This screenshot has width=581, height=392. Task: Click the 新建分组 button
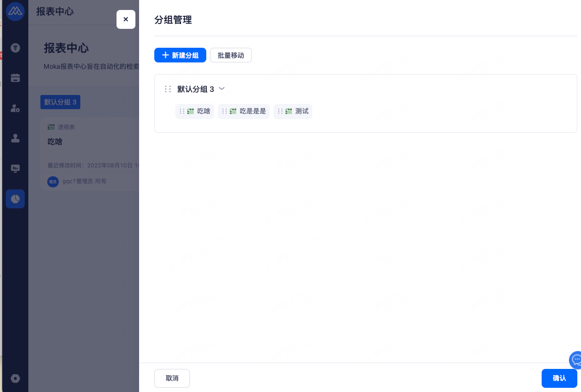point(180,55)
